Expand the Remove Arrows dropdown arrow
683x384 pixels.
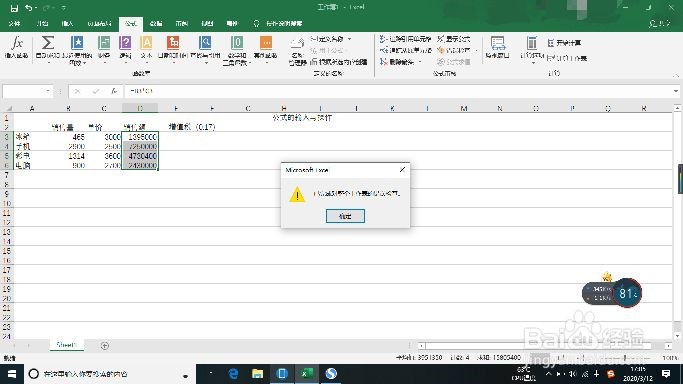pos(420,62)
